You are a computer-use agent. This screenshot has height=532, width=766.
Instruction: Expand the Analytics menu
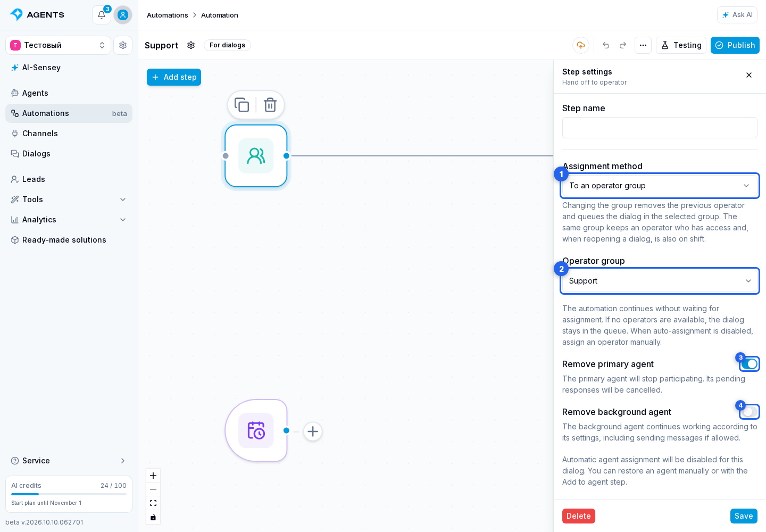click(69, 220)
